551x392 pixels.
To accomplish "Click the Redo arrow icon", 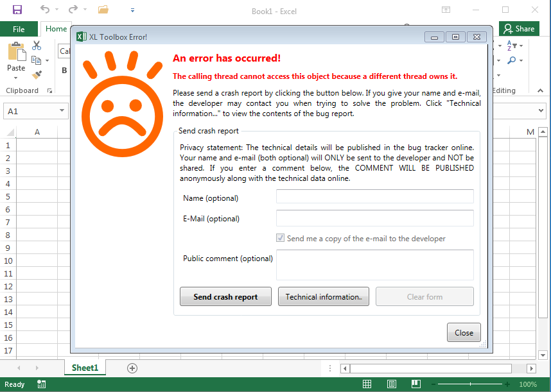I will click(73, 9).
